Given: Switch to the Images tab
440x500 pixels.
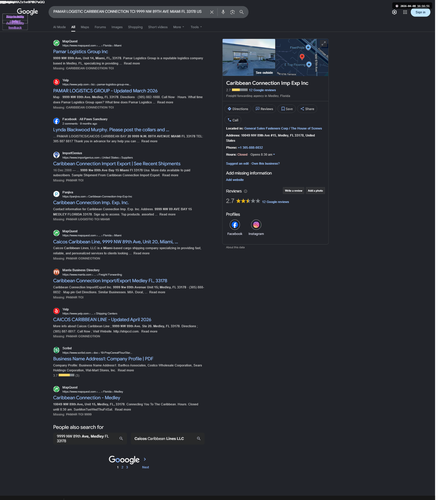Looking at the screenshot, I should point(117,27).
